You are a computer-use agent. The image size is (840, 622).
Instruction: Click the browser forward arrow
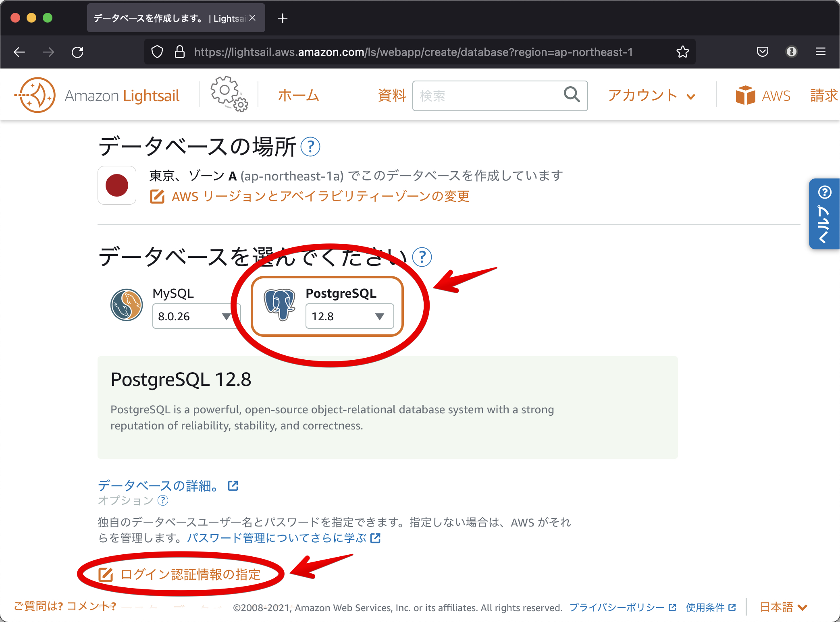[x=48, y=52]
